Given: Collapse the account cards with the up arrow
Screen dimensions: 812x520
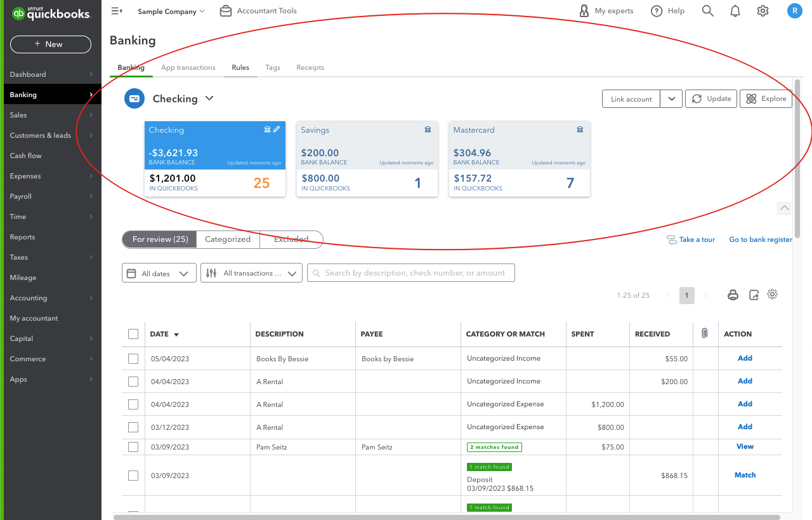Looking at the screenshot, I should [784, 208].
